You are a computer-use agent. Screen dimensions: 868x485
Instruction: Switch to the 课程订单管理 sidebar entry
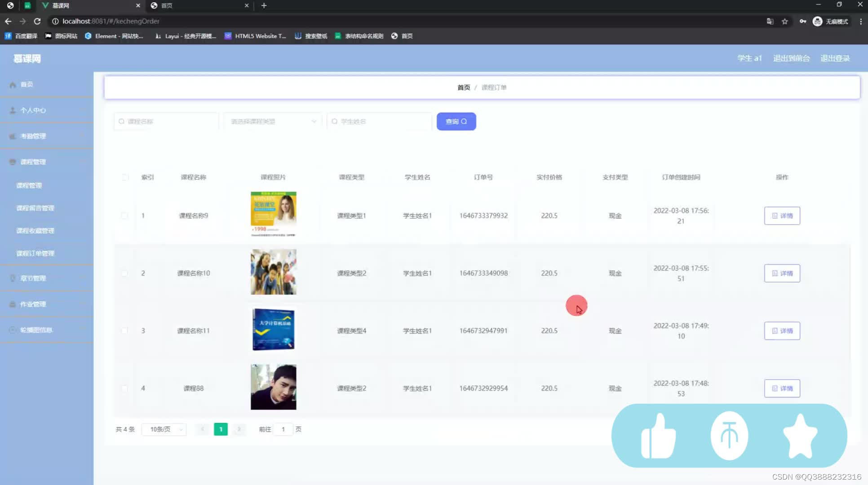[35, 253]
